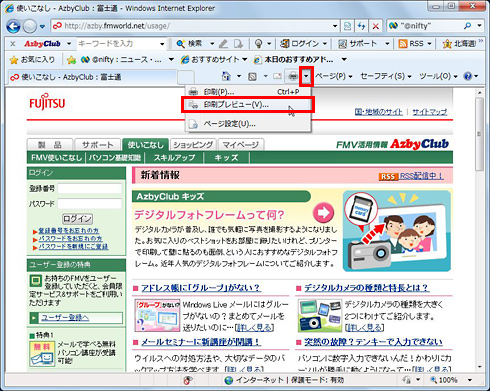Select the 使いこなし - AzbyClub browser tab
Viewport: 490px width, 391px height.
92,77
